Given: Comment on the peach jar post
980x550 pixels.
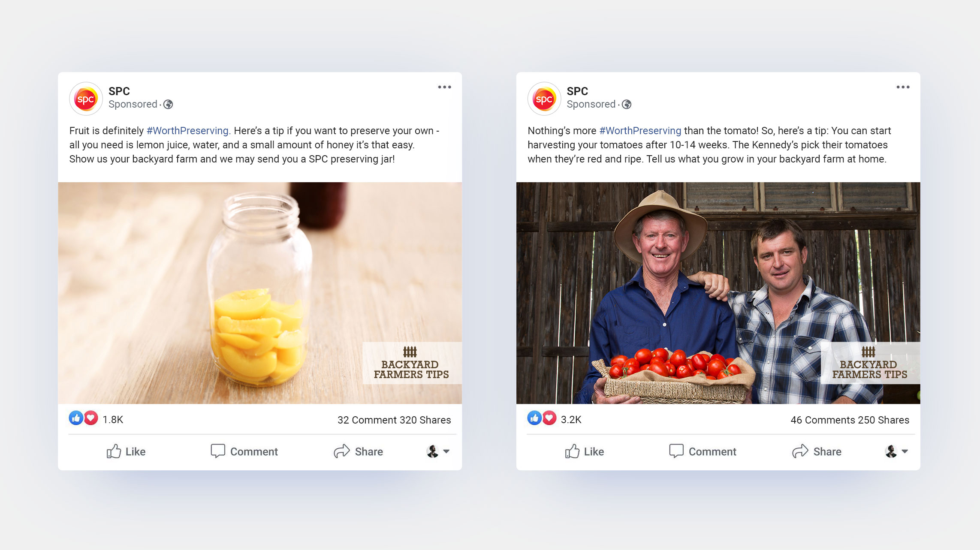Looking at the screenshot, I should (x=244, y=451).
